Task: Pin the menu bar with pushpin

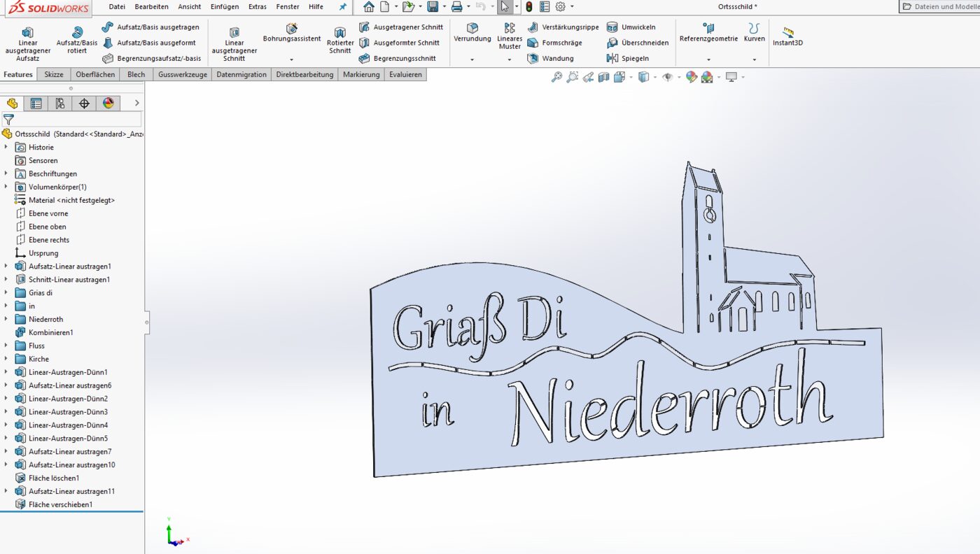Action: click(x=343, y=7)
